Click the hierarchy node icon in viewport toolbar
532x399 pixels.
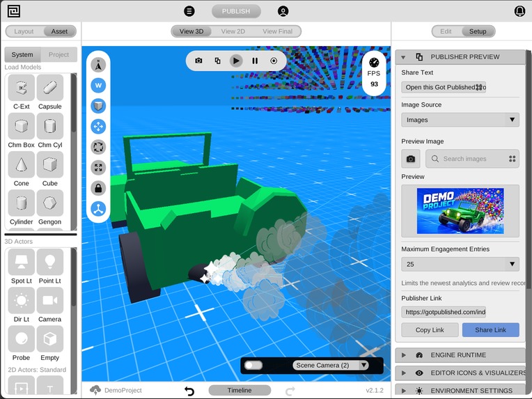[x=98, y=209]
